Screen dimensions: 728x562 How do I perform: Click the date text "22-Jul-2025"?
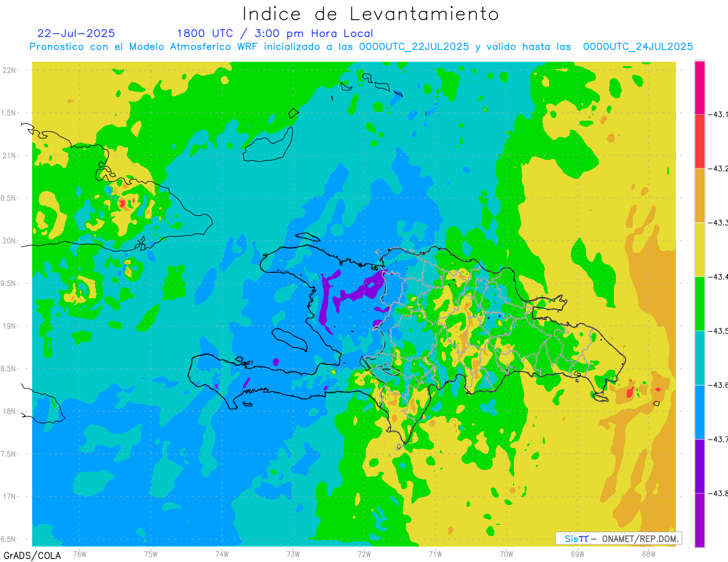pyautogui.click(x=76, y=33)
